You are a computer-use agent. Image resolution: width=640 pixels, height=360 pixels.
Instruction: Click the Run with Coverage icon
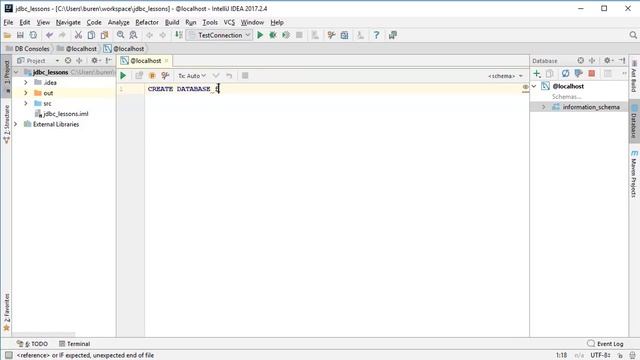point(286,35)
